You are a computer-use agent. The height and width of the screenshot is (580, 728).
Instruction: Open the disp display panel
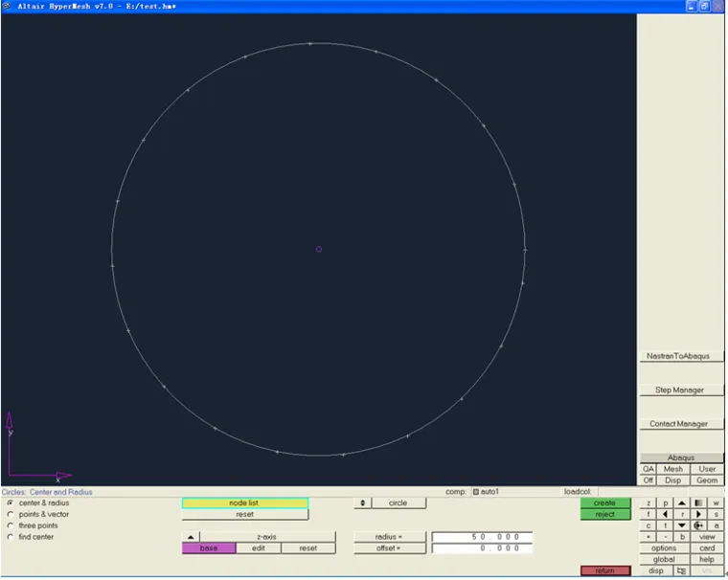pos(655,570)
